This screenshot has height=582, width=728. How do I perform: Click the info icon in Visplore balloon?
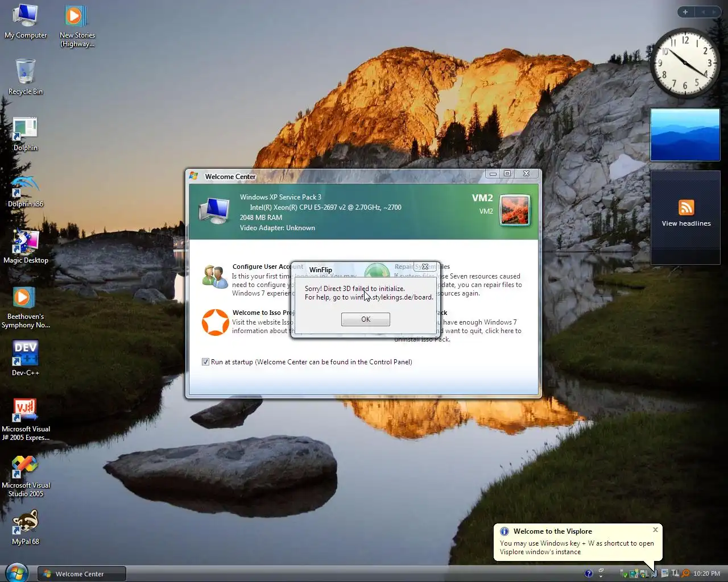coord(504,531)
